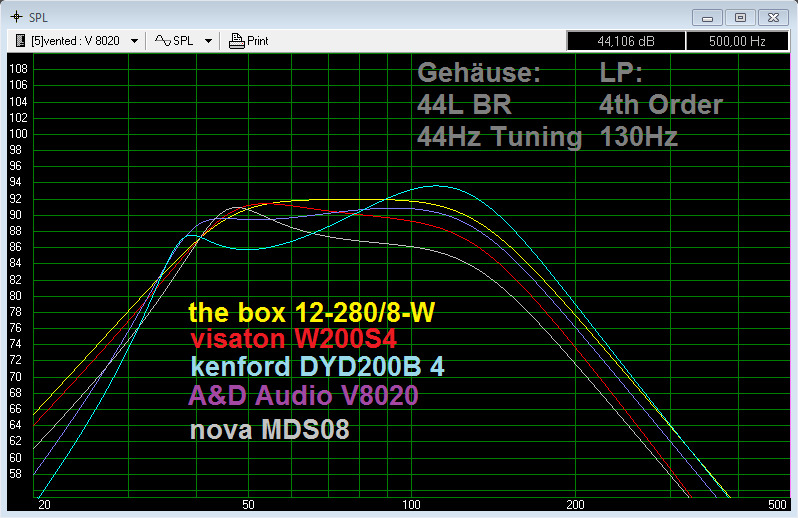Select the [5]vented : V 8020 curve label
Viewport: 798px width, 518px height.
(x=75, y=41)
